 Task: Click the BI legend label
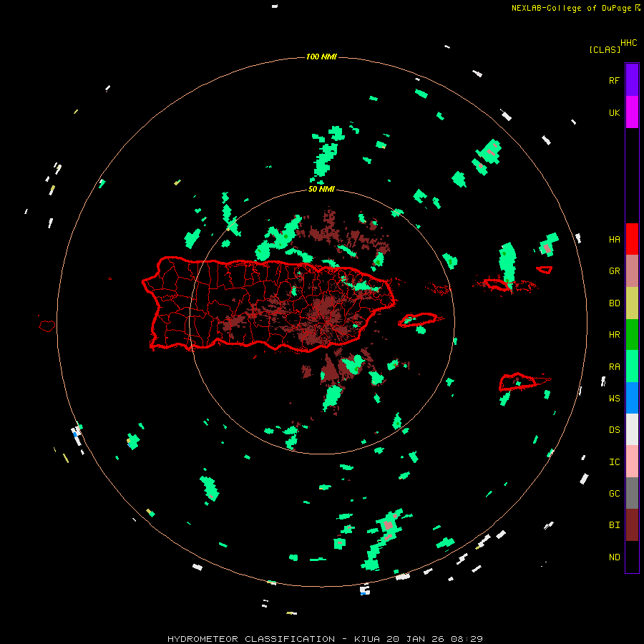(614, 525)
